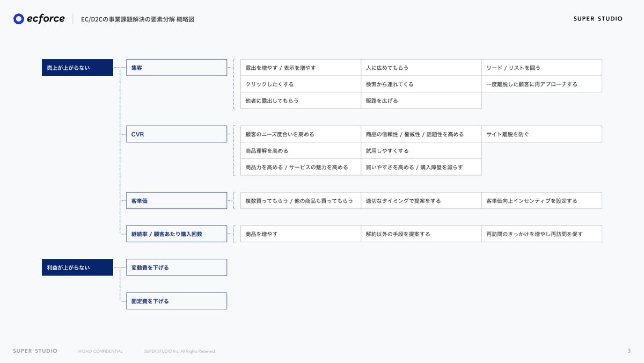Click the cell 他者に露出してもらう
Screen dimensions: 644x363
point(301,101)
